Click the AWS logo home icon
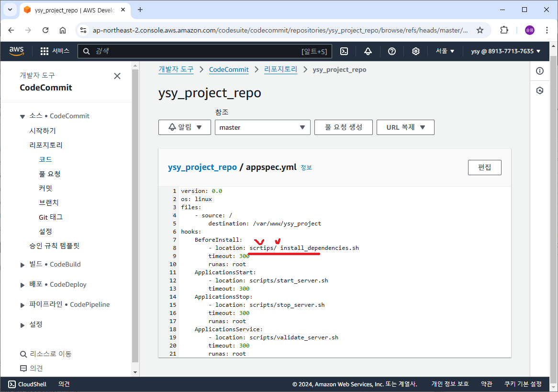Image resolution: width=558 pixels, height=392 pixels. (16, 51)
